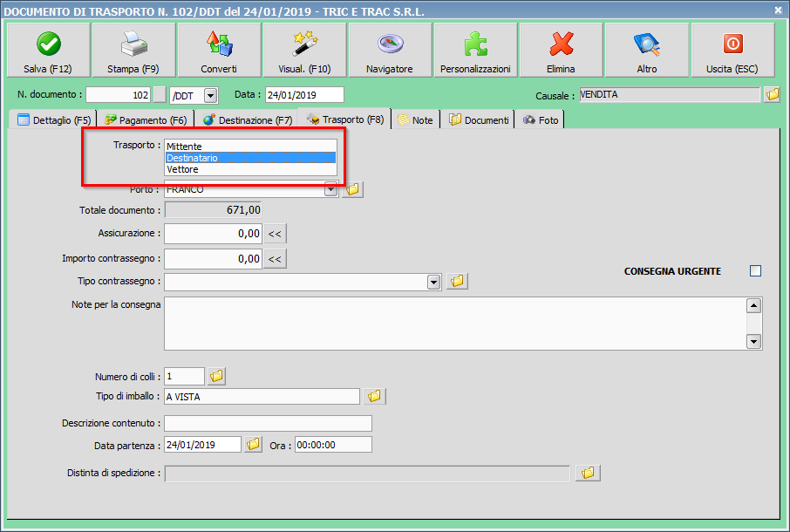Click the Tipo di imballo field

262,397
